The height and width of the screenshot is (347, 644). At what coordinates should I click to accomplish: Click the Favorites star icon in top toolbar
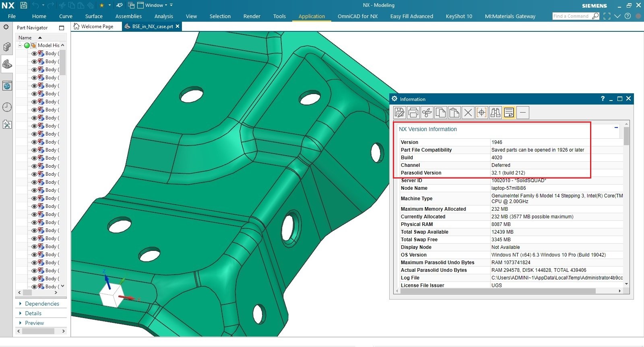coord(101,5)
